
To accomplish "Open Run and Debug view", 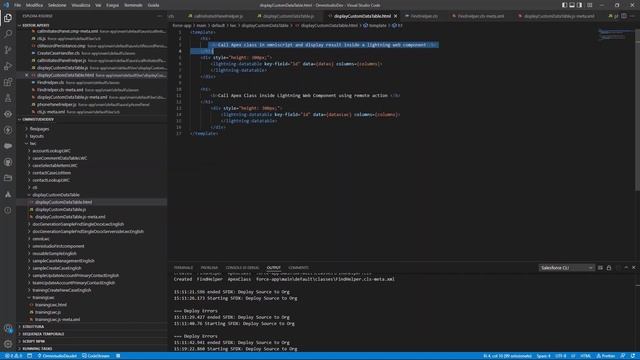I will pos(8,66).
